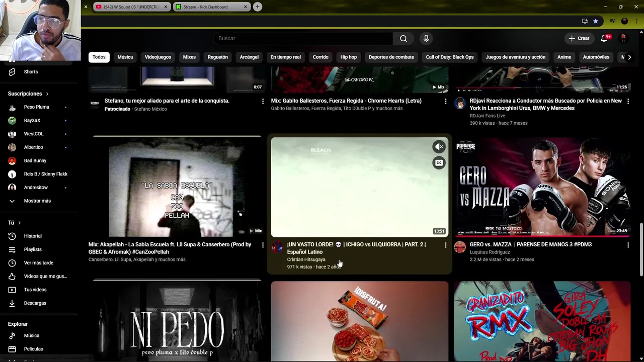
Task: Select the Mixes filter chip
Action: pos(189,57)
